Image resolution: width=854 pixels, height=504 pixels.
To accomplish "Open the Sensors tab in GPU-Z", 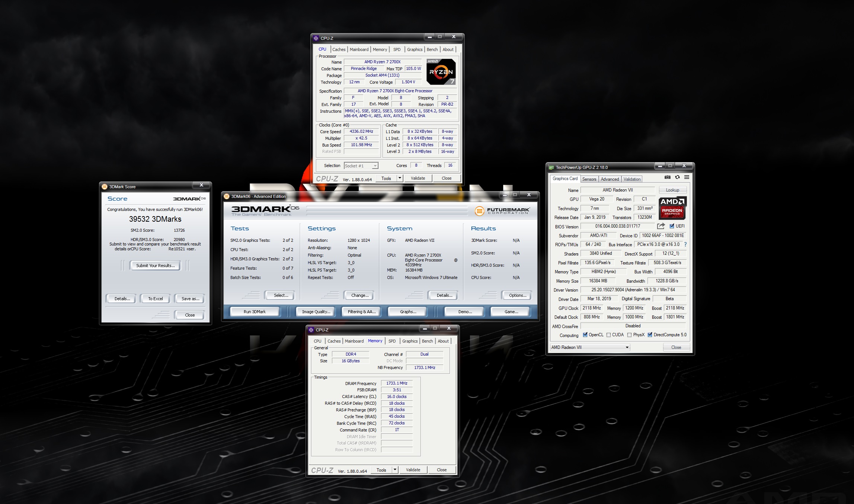I will 589,179.
